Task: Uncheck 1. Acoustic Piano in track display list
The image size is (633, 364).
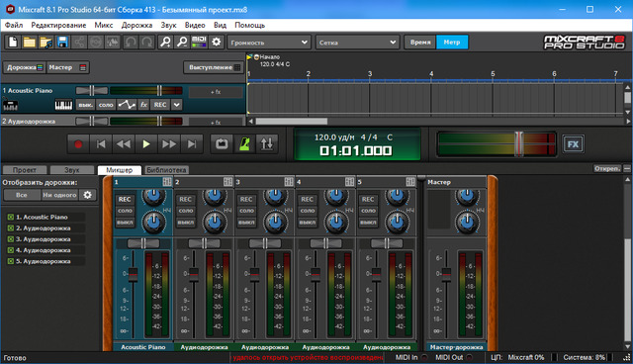Action: tap(11, 217)
